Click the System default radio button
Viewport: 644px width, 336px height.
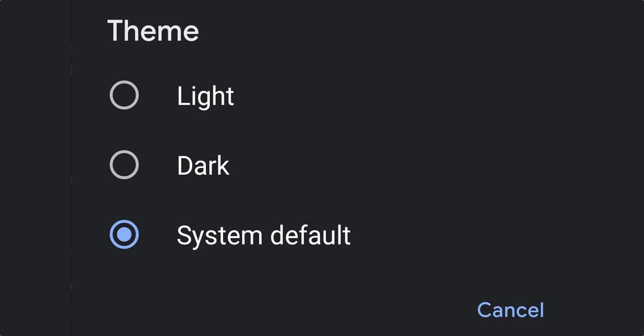[x=124, y=235]
